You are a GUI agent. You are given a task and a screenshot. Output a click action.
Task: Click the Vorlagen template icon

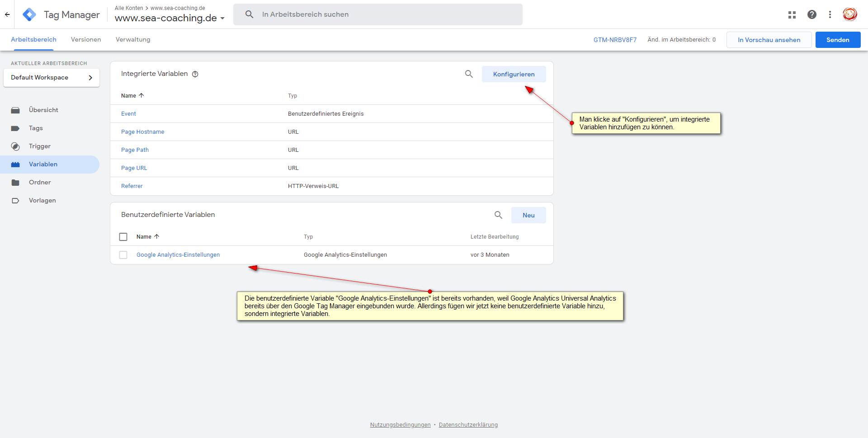click(15, 201)
